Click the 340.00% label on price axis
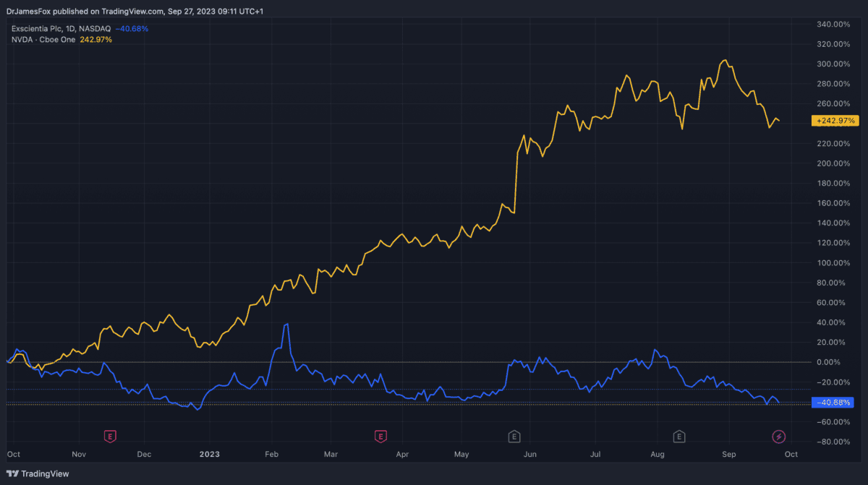The height and width of the screenshot is (485, 868). [832, 24]
